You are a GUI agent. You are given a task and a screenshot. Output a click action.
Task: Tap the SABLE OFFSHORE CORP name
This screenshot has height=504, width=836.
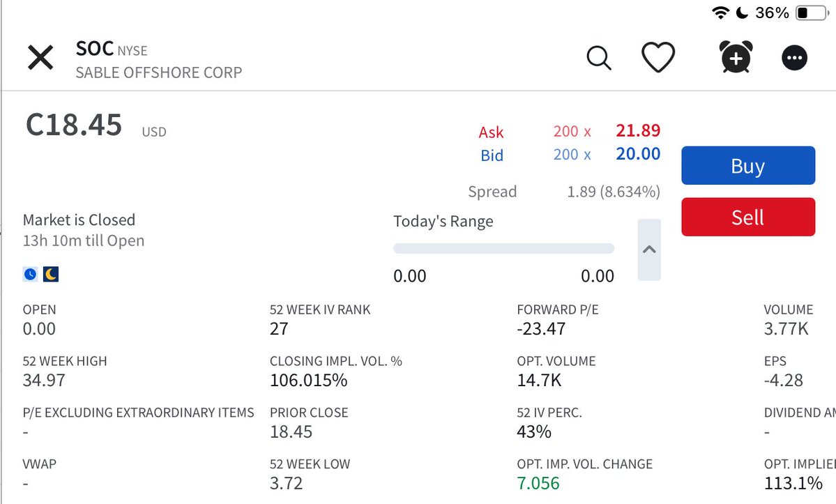159,72
